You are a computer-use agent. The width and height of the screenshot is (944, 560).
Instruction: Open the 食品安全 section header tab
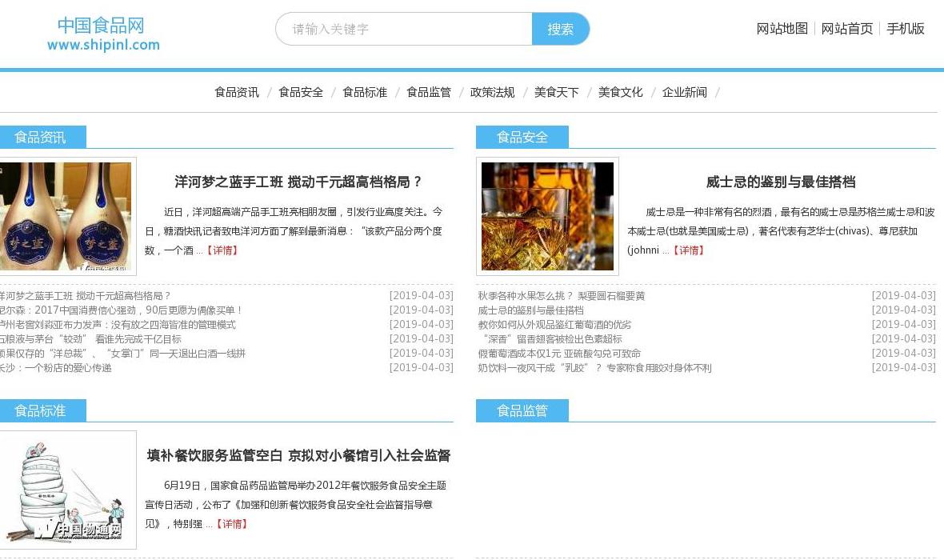522,138
